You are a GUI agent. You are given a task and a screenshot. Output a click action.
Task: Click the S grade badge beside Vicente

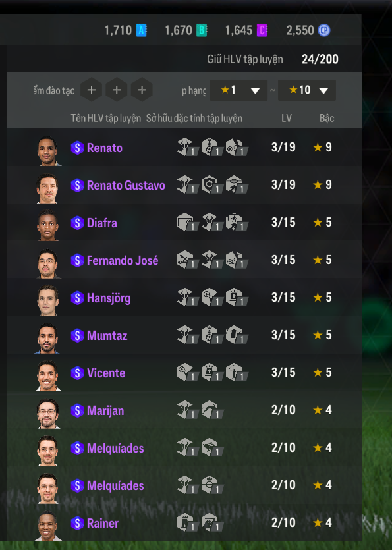(x=77, y=373)
